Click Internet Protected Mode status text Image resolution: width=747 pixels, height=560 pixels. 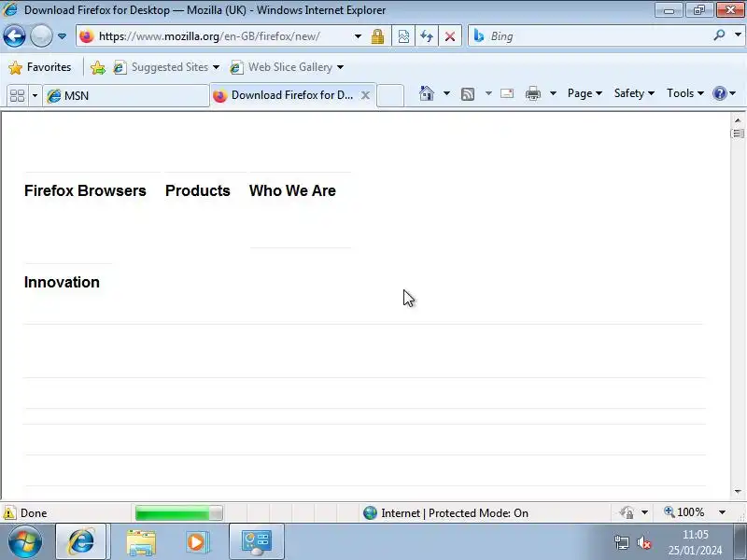[x=455, y=512]
